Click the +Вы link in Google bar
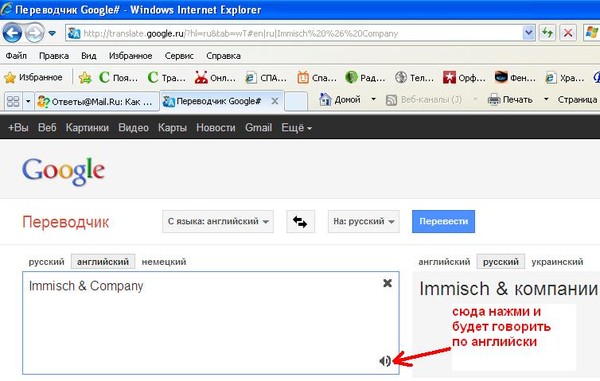This screenshot has width=600, height=381. point(18,127)
